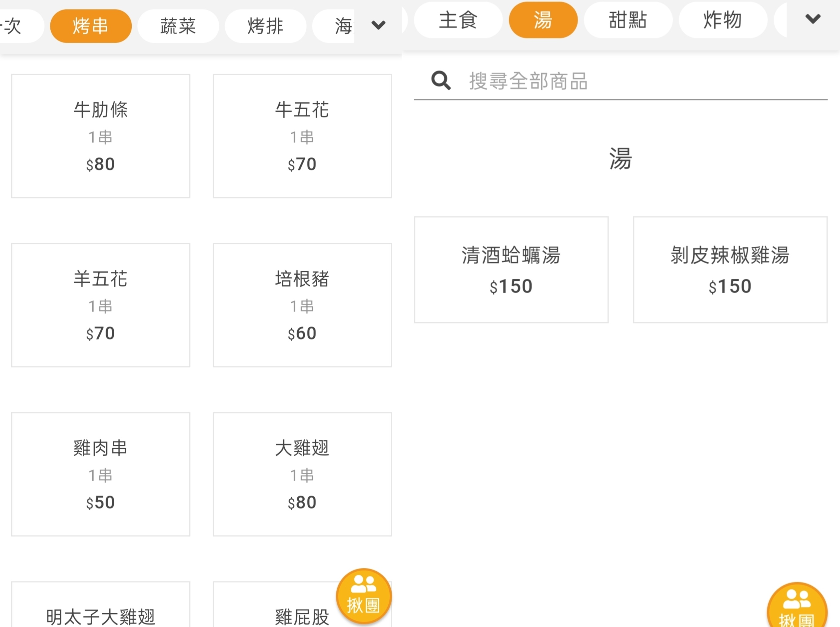Image resolution: width=840 pixels, height=627 pixels.
Task: Choose the 培根豬 $60 item card
Action: (302, 305)
